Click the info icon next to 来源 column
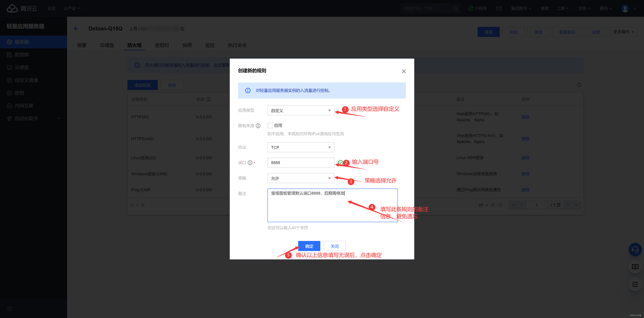The height and width of the screenshot is (318, 644). coord(208,99)
